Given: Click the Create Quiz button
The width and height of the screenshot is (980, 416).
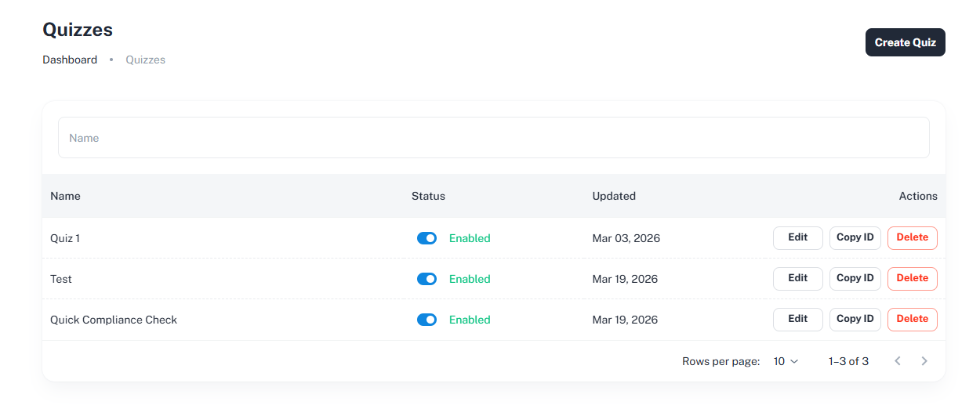Looking at the screenshot, I should (905, 42).
